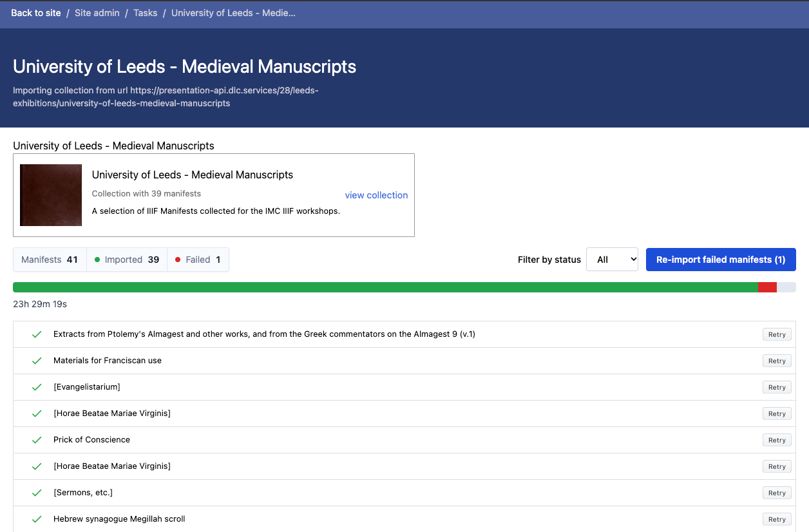Navigate to Site admin breadcrumb

click(x=97, y=13)
